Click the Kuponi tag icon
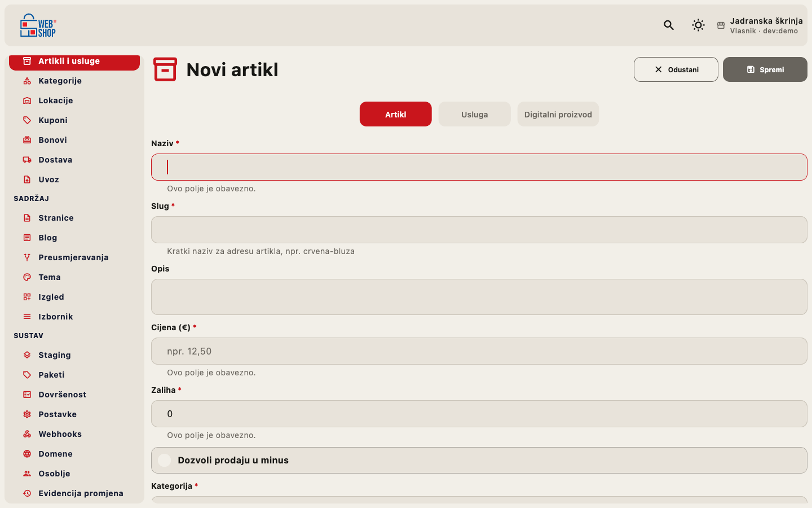This screenshot has height=508, width=812. [x=27, y=120]
